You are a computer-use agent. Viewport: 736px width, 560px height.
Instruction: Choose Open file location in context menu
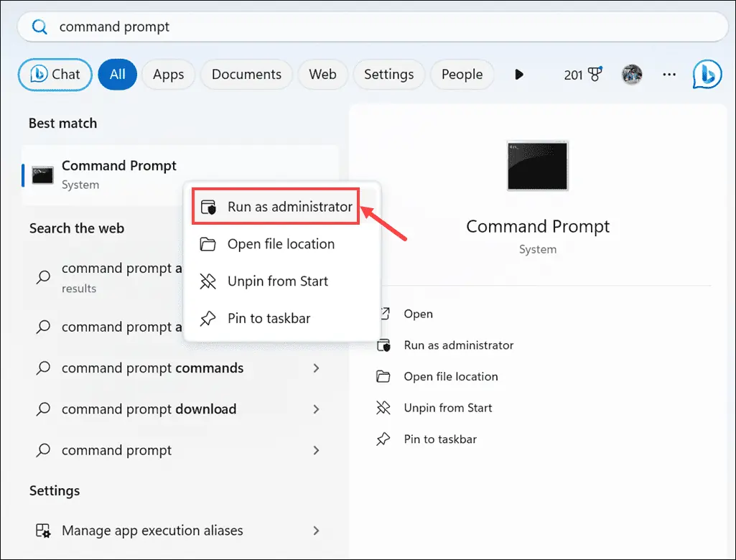[281, 244]
